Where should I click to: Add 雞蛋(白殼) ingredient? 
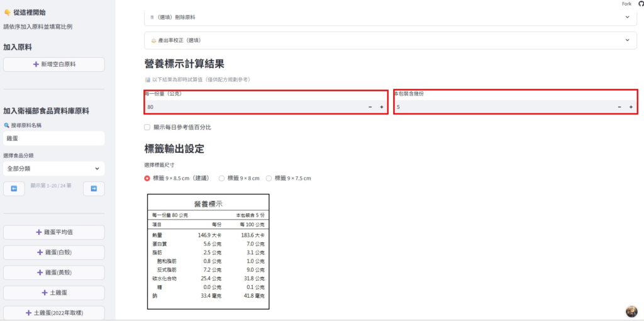point(54,252)
